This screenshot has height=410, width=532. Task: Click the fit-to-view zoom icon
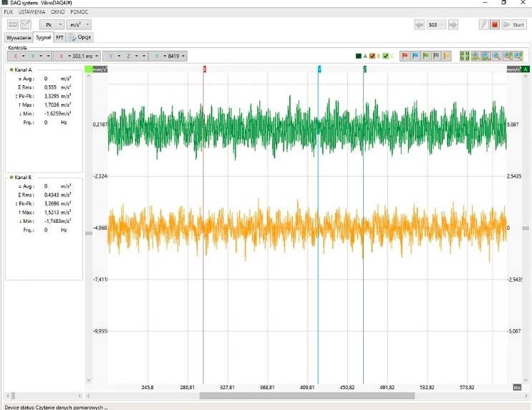coord(465,56)
